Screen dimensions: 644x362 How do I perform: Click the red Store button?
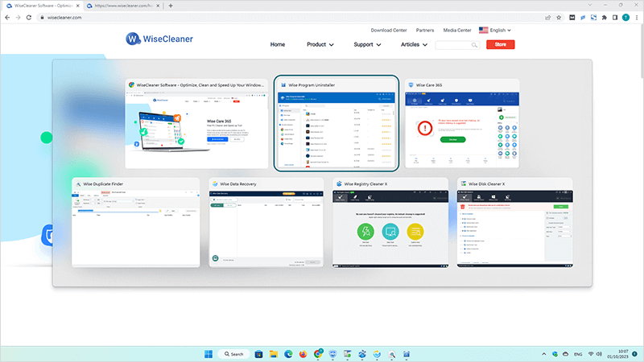(x=500, y=44)
